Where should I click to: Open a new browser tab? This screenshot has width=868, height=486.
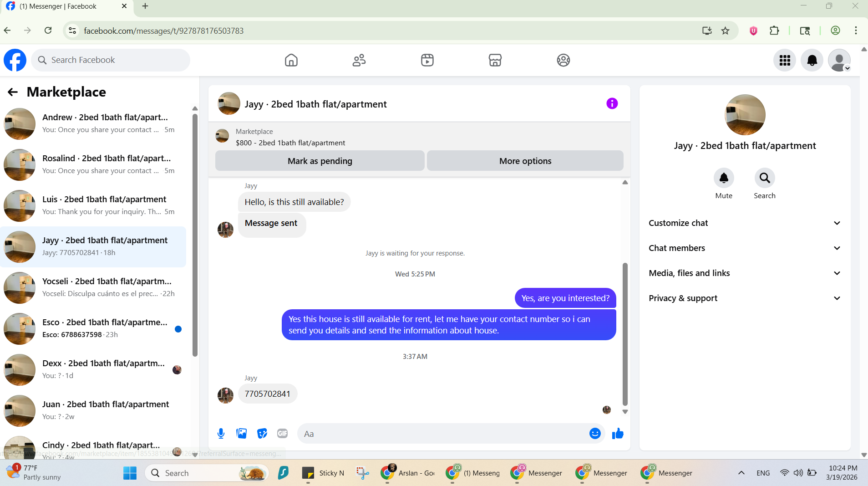145,6
